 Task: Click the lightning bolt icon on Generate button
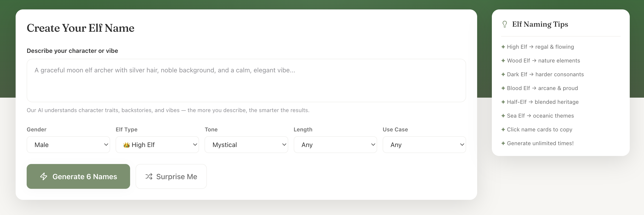[x=44, y=177]
